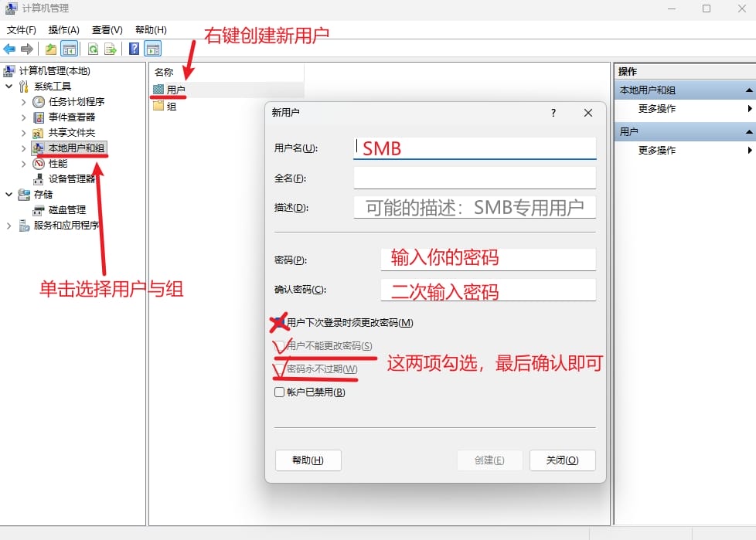756x540 pixels.
Task: Go up one level using the folder icon
Action: pyautogui.click(x=50, y=49)
